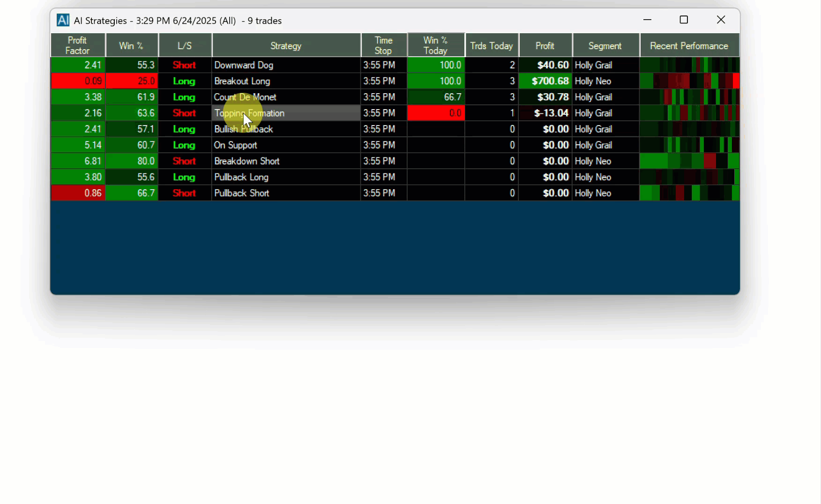
Task: Sort by Trds Today column header
Action: [492, 45]
